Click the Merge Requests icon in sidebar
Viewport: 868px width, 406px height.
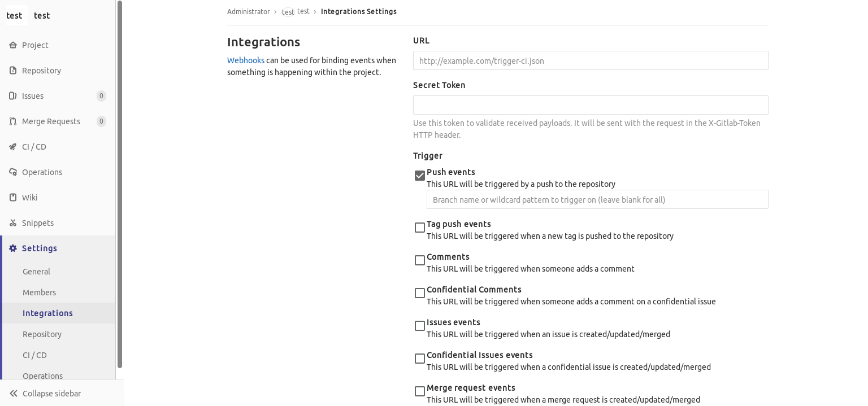click(13, 121)
